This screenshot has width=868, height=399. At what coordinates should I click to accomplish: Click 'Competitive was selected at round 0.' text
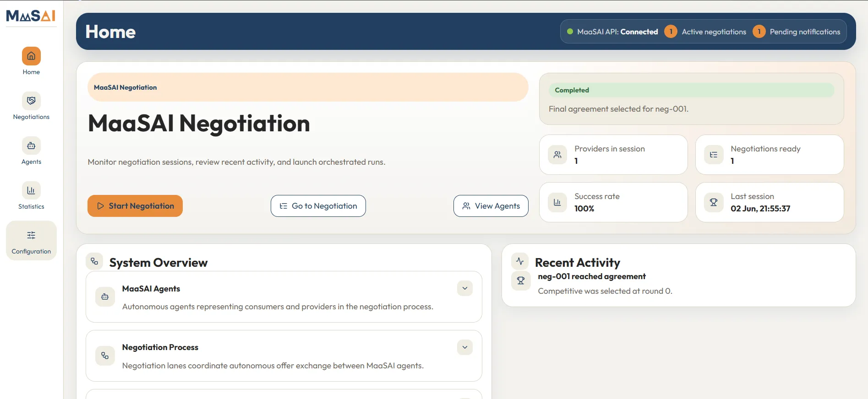pyautogui.click(x=605, y=291)
